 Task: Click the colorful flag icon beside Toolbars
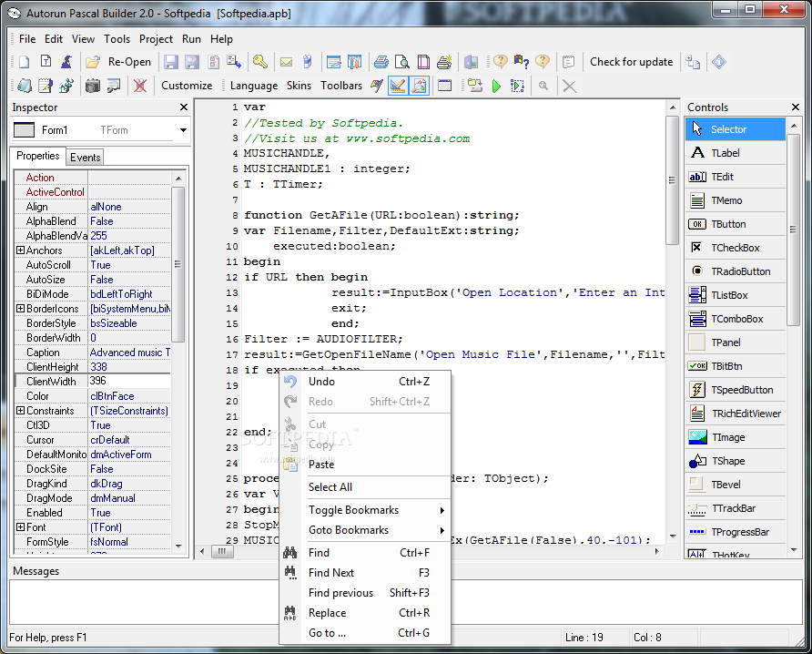click(x=377, y=86)
